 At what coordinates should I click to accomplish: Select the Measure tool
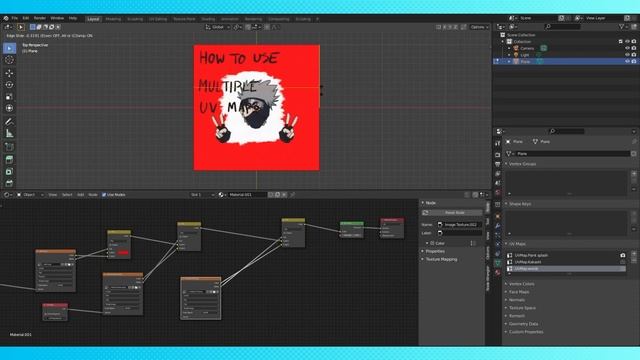tap(9, 133)
